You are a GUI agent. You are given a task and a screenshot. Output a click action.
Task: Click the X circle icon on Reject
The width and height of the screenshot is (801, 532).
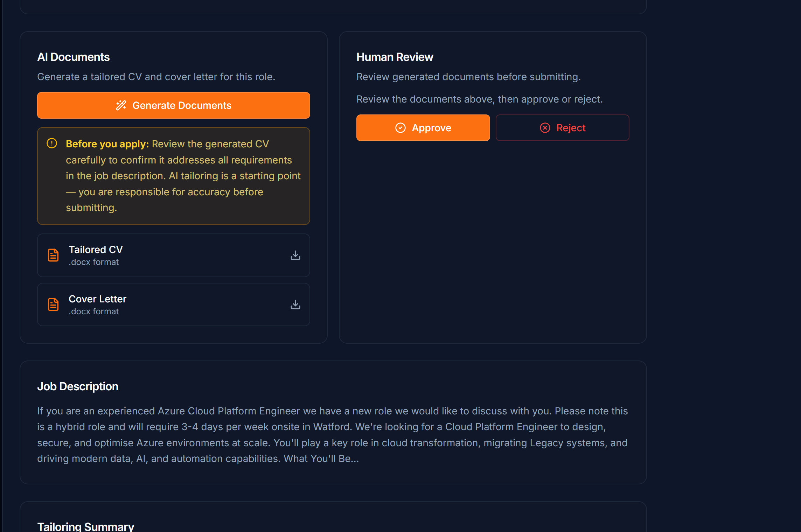point(545,128)
